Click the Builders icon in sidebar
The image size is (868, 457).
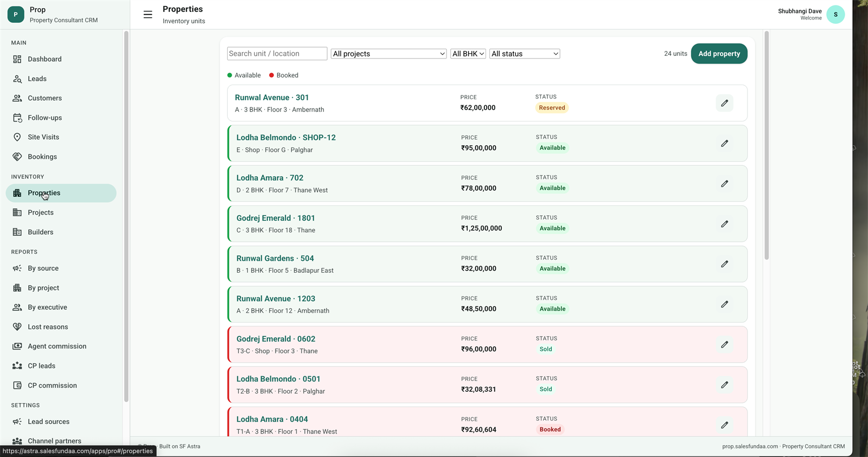coord(17,232)
